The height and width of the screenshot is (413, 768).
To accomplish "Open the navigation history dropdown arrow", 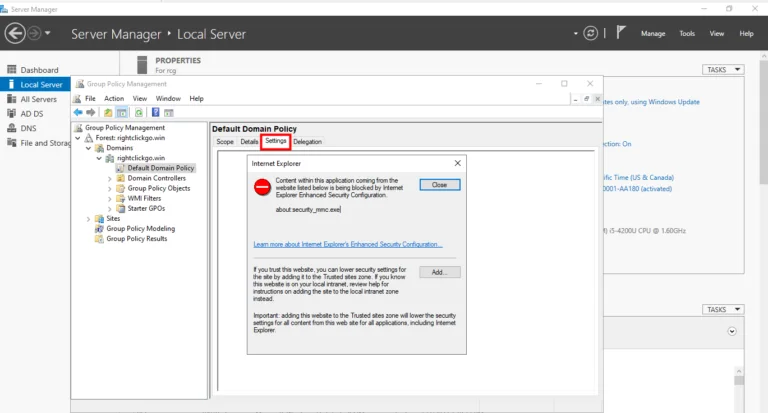I will [48, 33].
